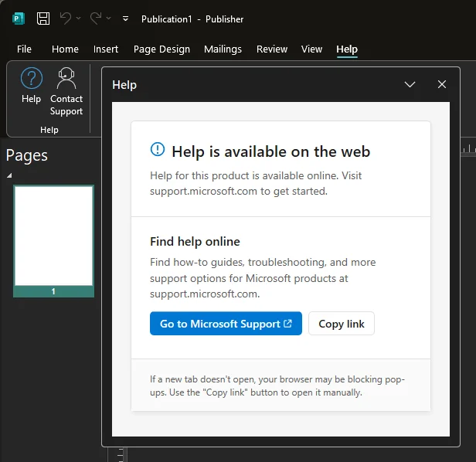Switch to the Review tab
The image size is (476, 462).
click(x=272, y=49)
